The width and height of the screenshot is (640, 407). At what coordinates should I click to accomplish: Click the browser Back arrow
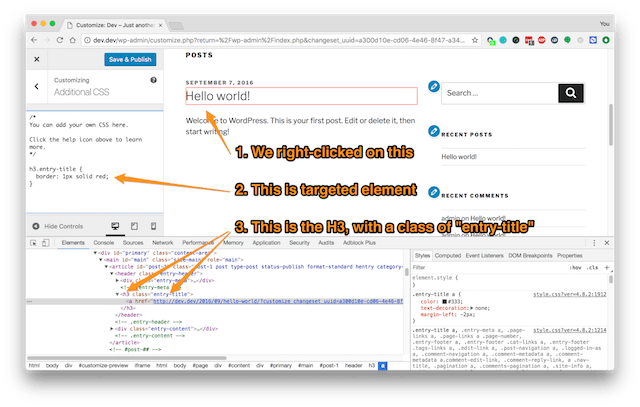click(x=34, y=40)
